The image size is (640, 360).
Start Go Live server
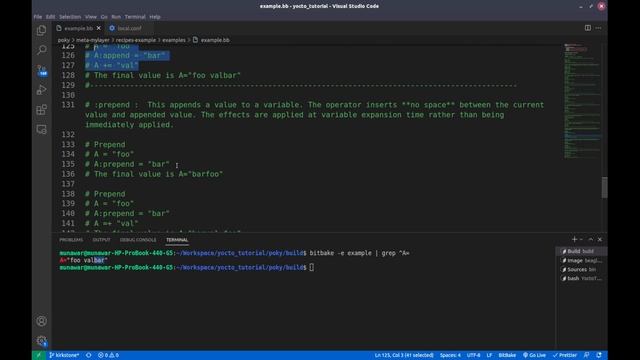(534, 355)
